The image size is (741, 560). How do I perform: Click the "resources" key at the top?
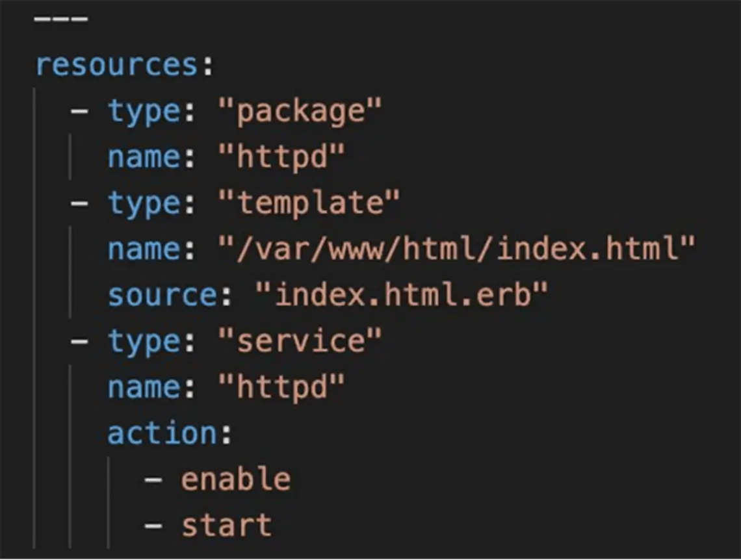116,65
